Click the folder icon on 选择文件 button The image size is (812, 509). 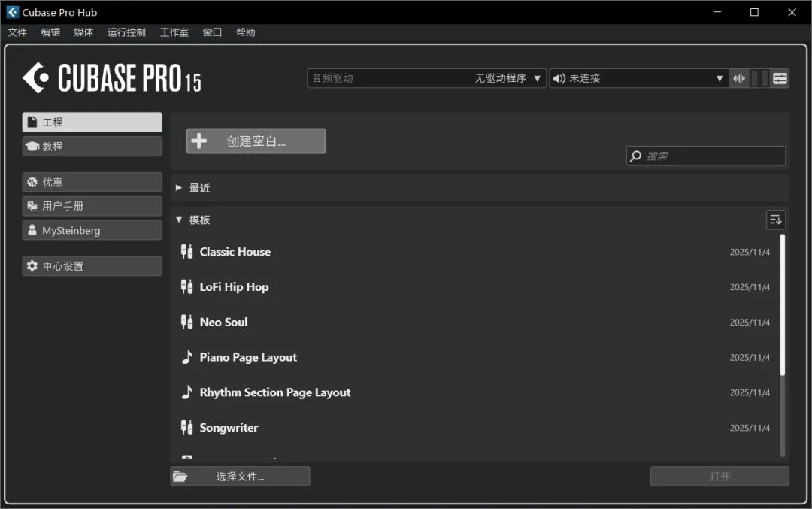coord(180,477)
